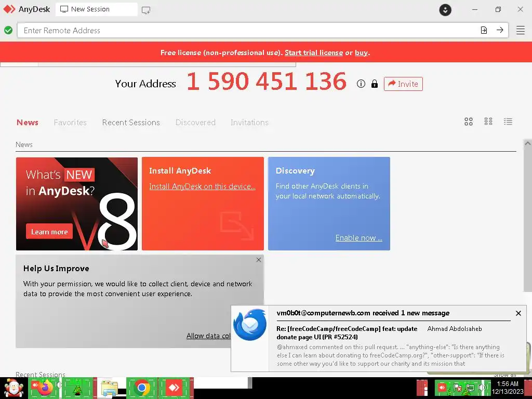The image size is (532, 399).
Task: Click the connect arrow in the address bar
Action: click(x=500, y=30)
